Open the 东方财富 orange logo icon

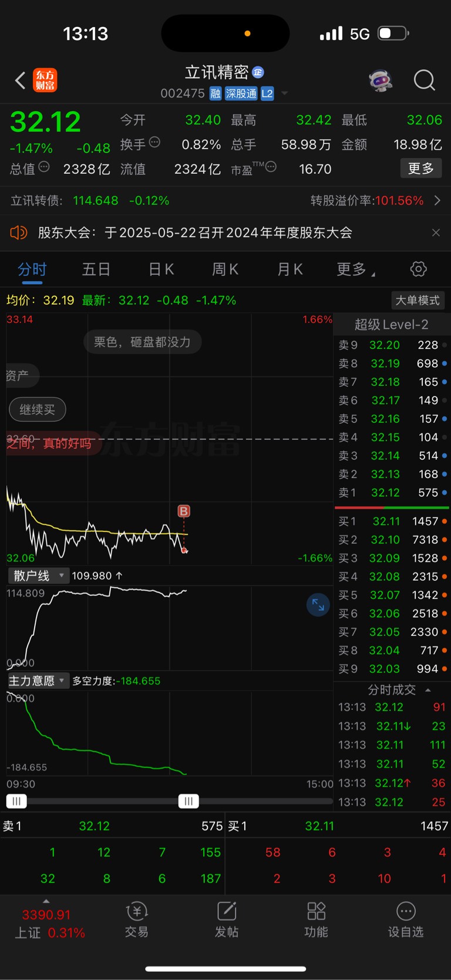(45, 80)
